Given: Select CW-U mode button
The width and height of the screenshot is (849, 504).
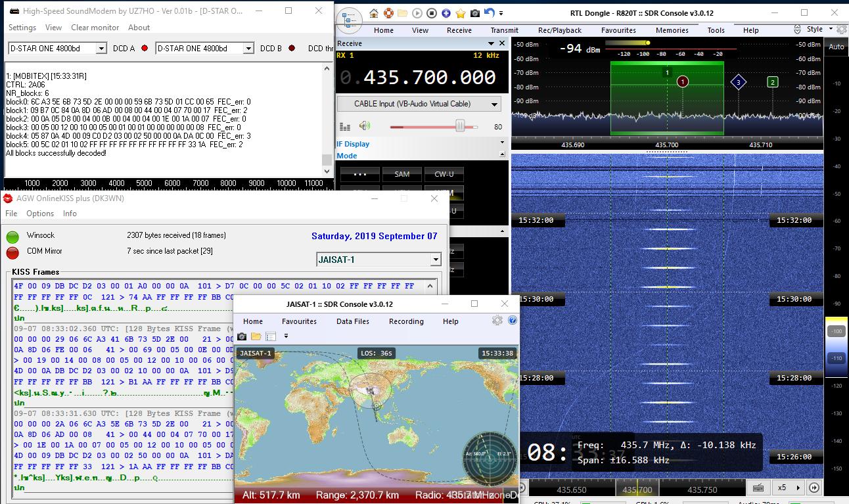Looking at the screenshot, I should click(444, 174).
